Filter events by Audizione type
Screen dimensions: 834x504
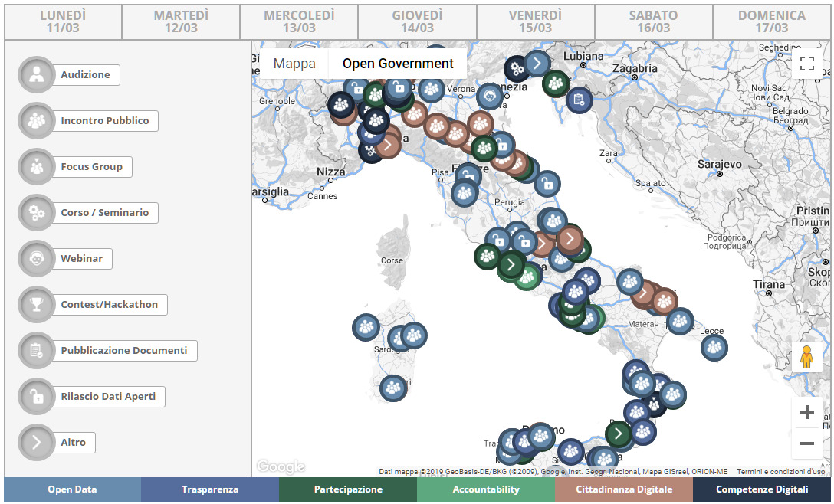(69, 75)
